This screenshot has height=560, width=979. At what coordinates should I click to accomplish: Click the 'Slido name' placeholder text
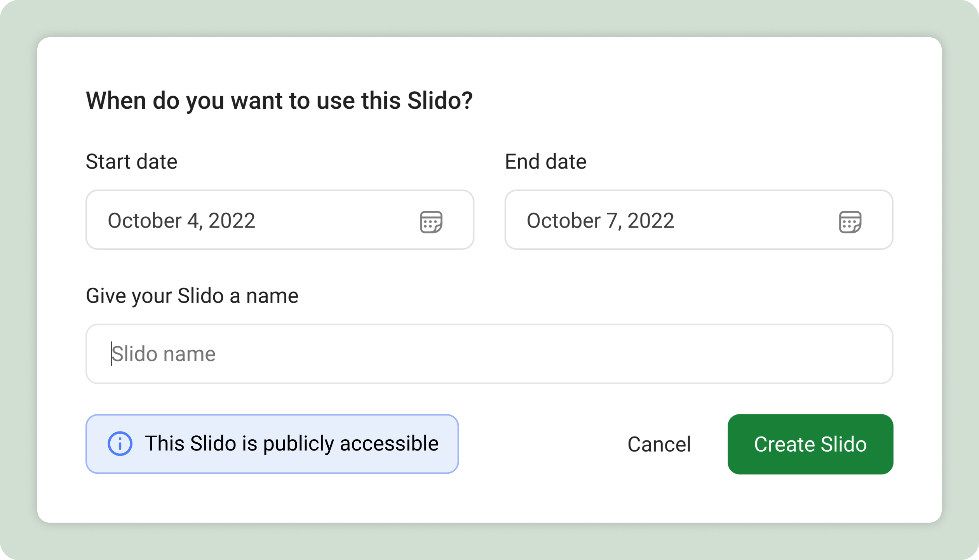click(x=164, y=354)
